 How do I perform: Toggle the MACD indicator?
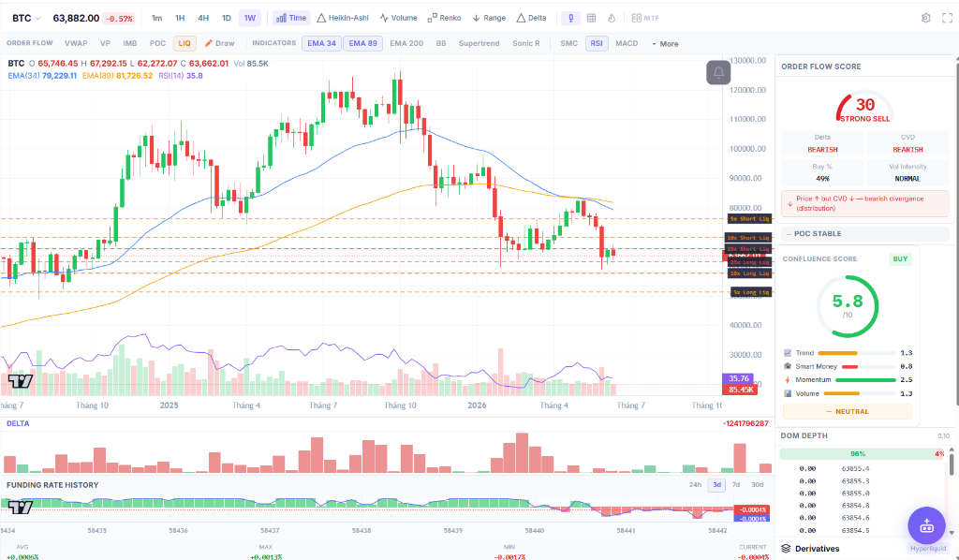coord(627,43)
